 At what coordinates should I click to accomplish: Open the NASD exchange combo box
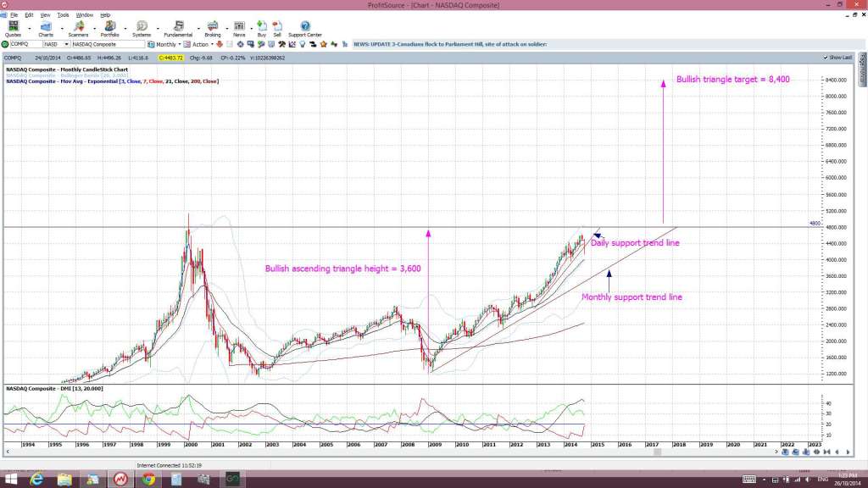[x=57, y=44]
